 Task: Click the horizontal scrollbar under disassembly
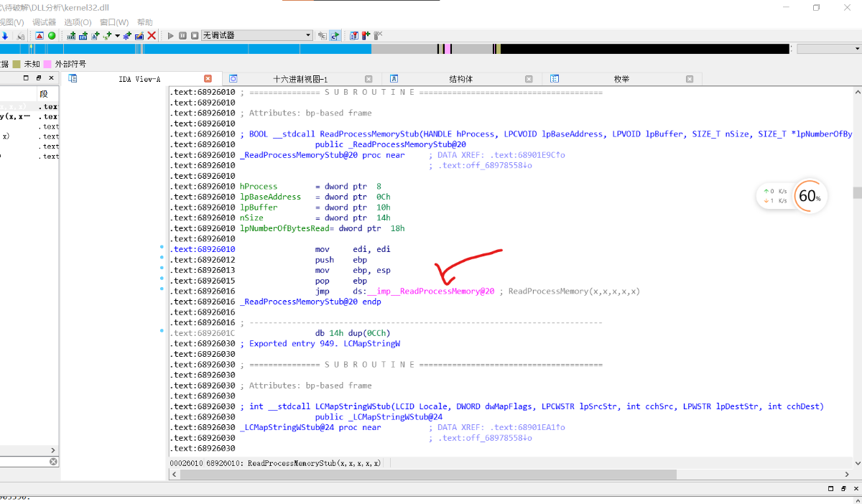point(510,475)
